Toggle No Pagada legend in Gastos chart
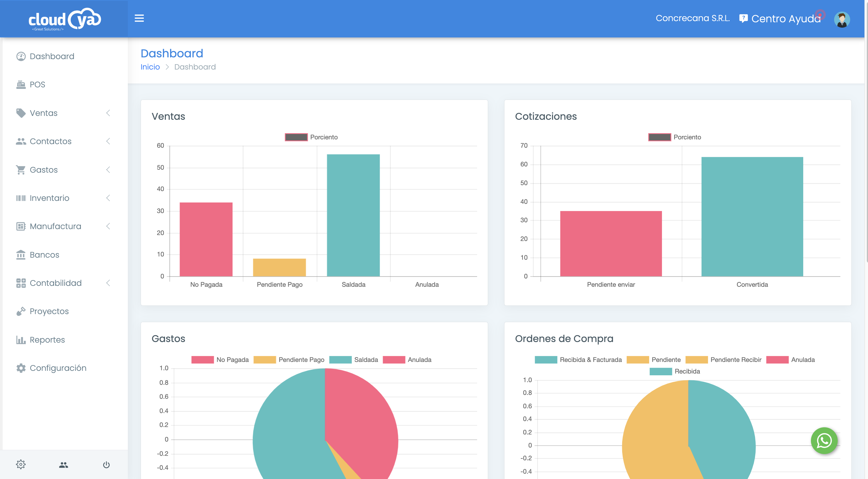868x479 pixels. tap(220, 360)
